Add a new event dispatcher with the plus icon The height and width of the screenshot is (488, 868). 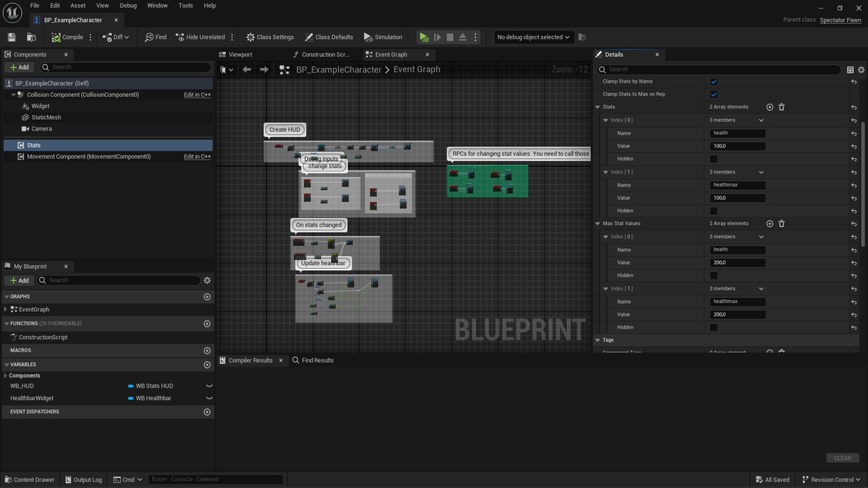[208, 412]
